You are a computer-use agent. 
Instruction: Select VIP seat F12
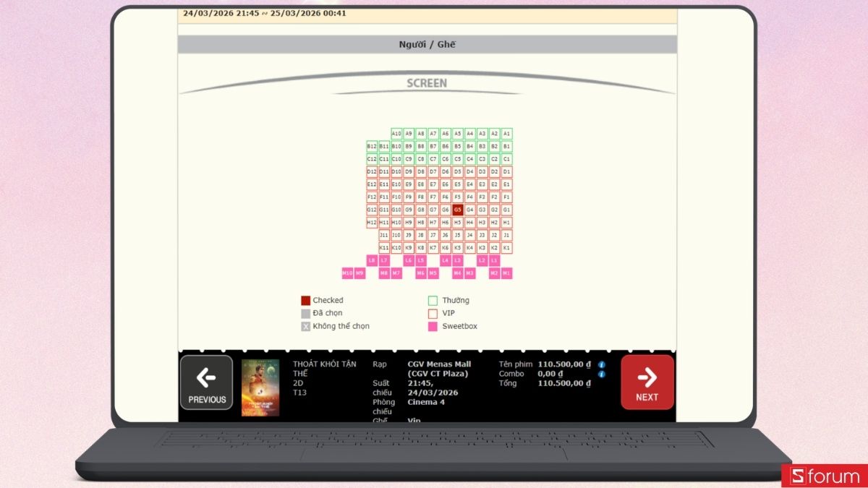372,197
